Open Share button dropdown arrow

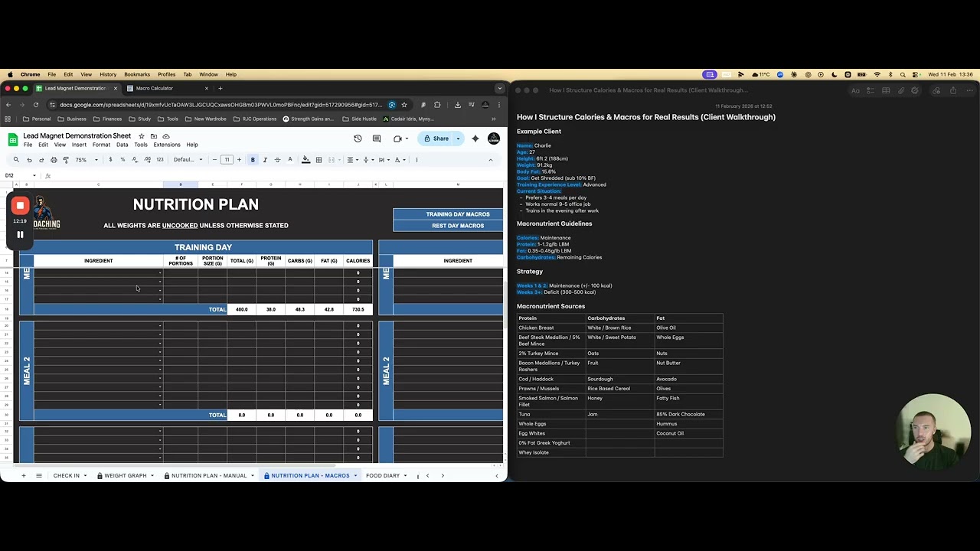click(x=458, y=139)
